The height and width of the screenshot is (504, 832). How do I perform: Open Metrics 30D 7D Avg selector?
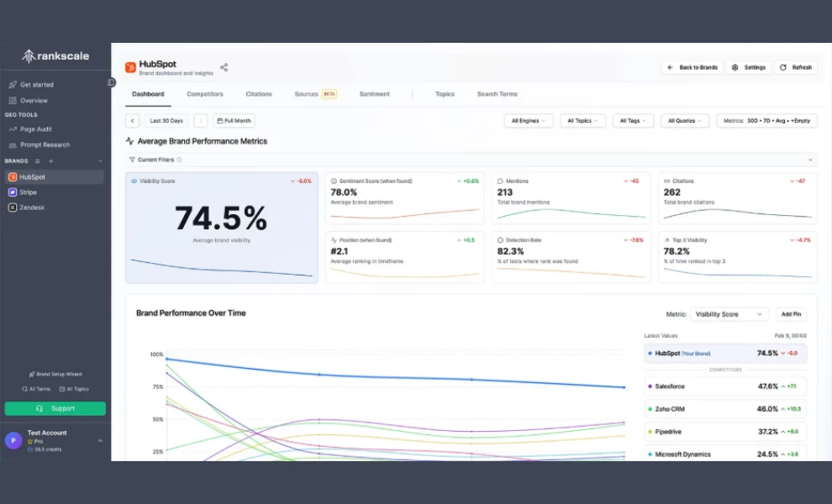pyautogui.click(x=766, y=121)
